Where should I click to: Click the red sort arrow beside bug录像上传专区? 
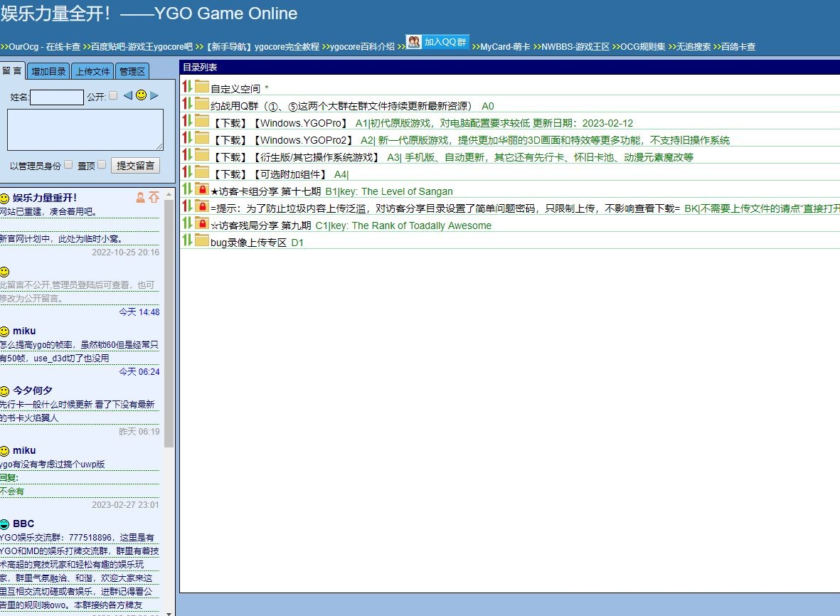pos(186,242)
